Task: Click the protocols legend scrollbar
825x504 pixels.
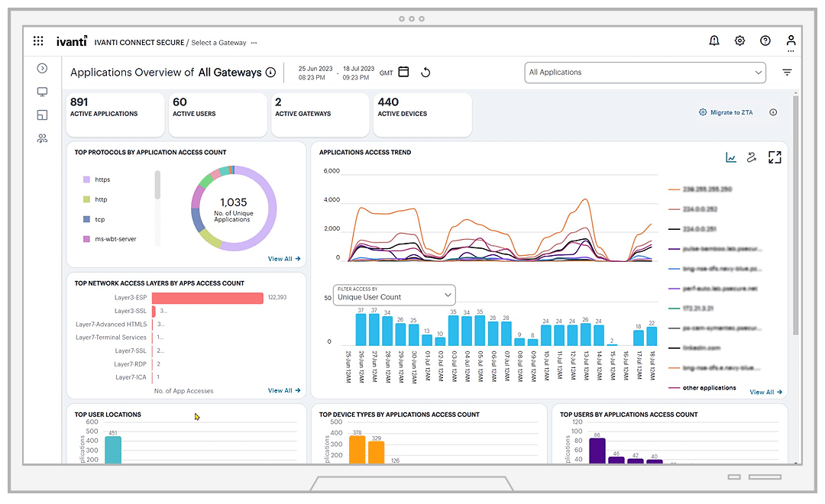Action: pyautogui.click(x=157, y=185)
